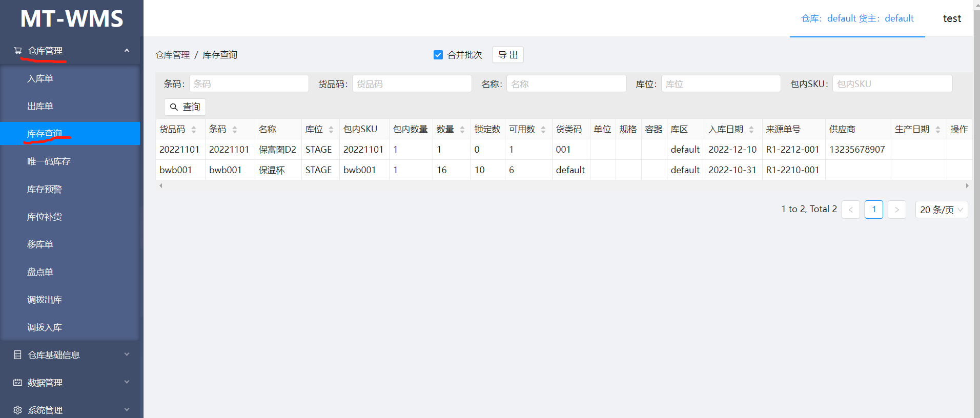Click 仓库管理 in the breadcrumb
Screen dimensions: 980x418
[x=173, y=55]
